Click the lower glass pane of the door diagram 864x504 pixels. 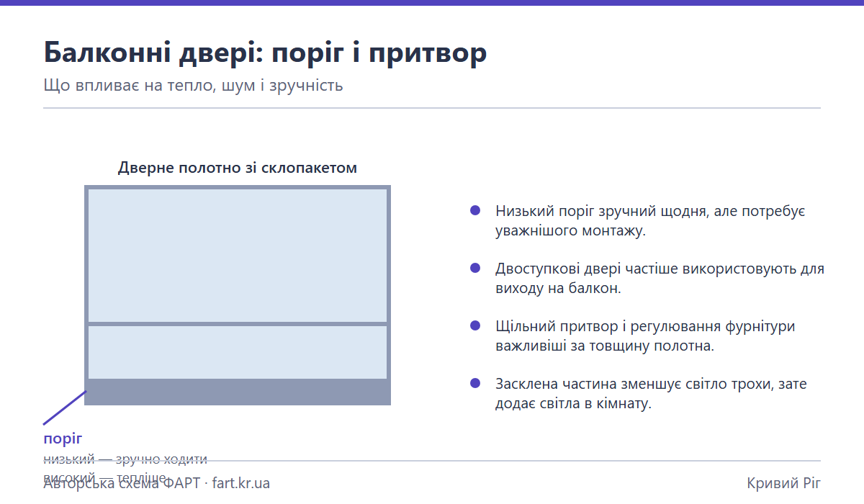[x=238, y=352]
